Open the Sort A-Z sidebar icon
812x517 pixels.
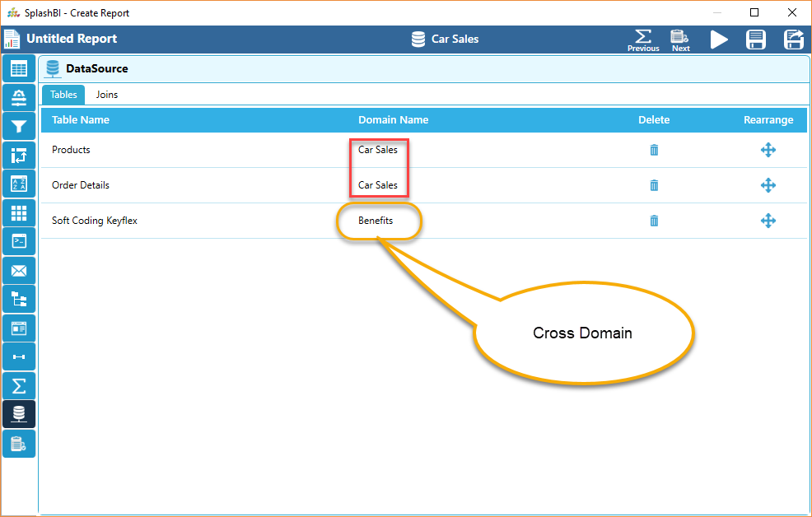tap(19, 184)
